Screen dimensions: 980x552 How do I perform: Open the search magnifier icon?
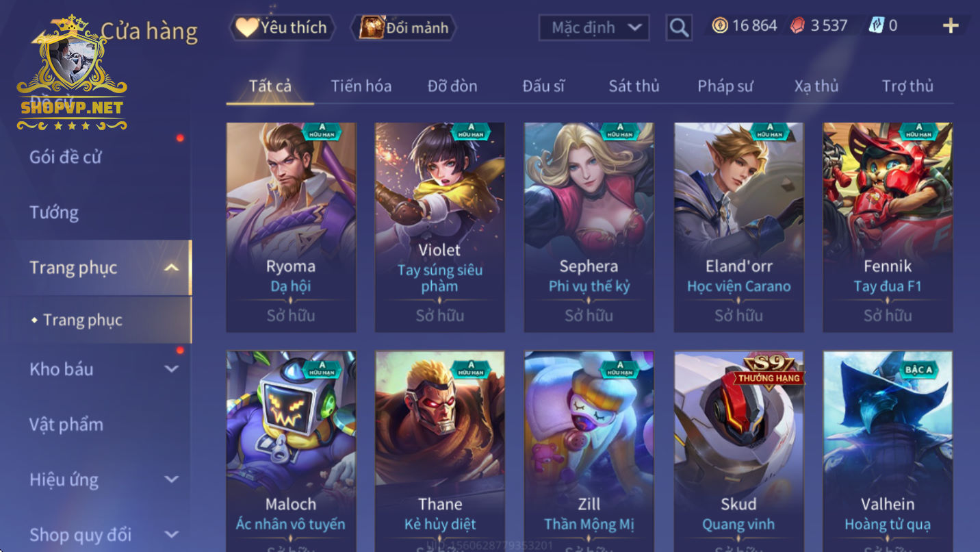678,27
